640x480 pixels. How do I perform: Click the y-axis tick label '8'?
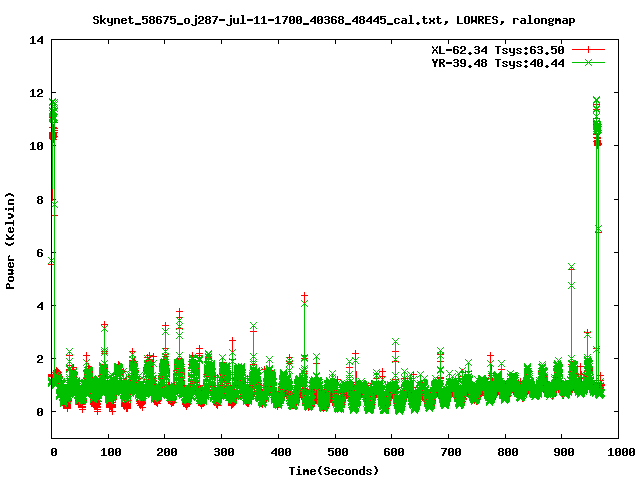40,200
